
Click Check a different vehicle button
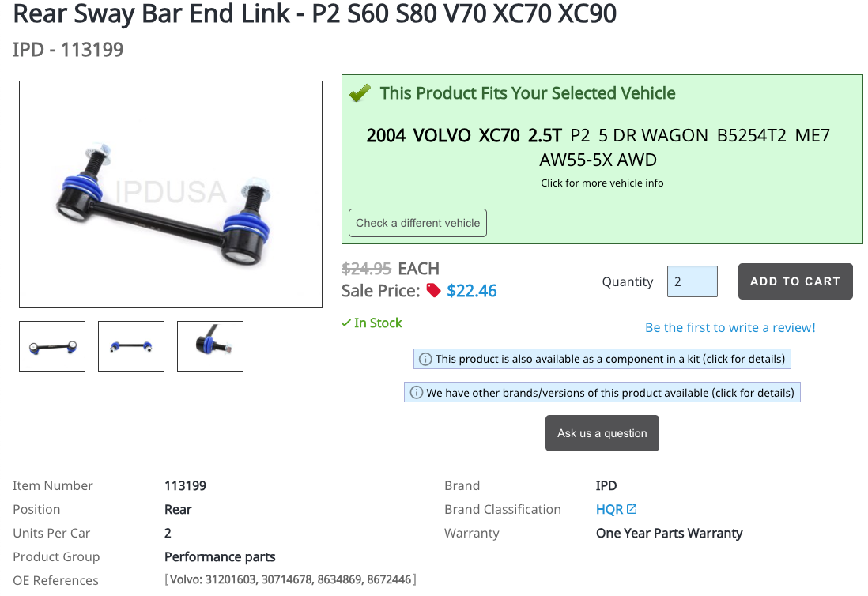(418, 223)
